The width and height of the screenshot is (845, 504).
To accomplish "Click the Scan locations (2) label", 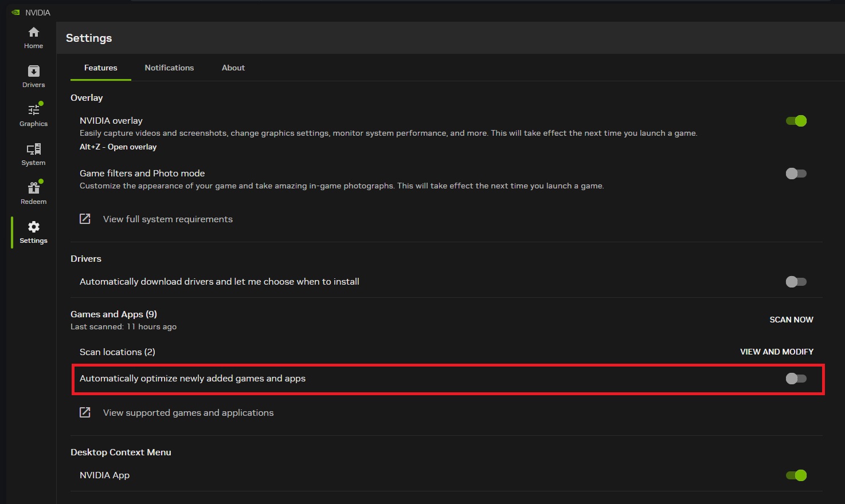I will [x=118, y=352].
